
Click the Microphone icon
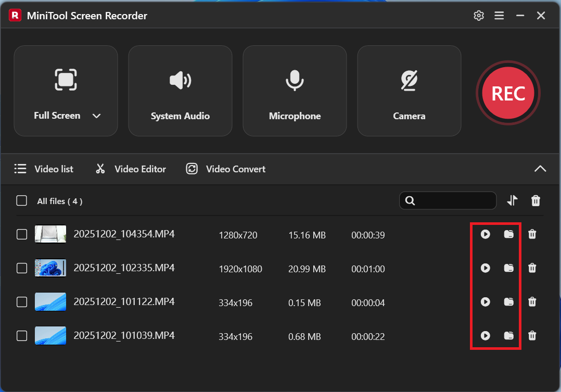tap(295, 80)
